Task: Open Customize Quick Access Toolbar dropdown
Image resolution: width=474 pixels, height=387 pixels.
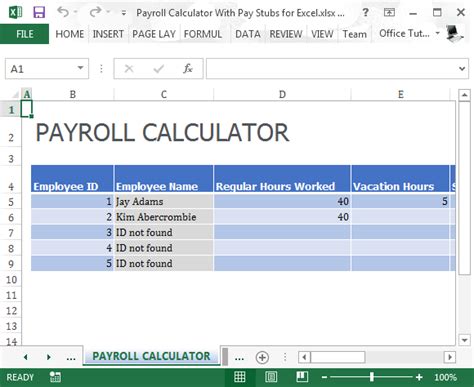Action: coord(124,13)
